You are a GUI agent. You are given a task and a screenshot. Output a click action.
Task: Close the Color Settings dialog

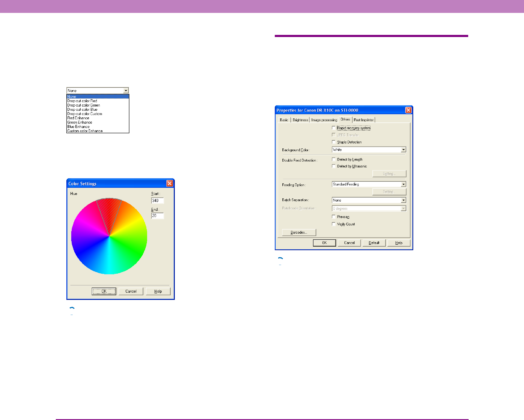tap(169, 183)
